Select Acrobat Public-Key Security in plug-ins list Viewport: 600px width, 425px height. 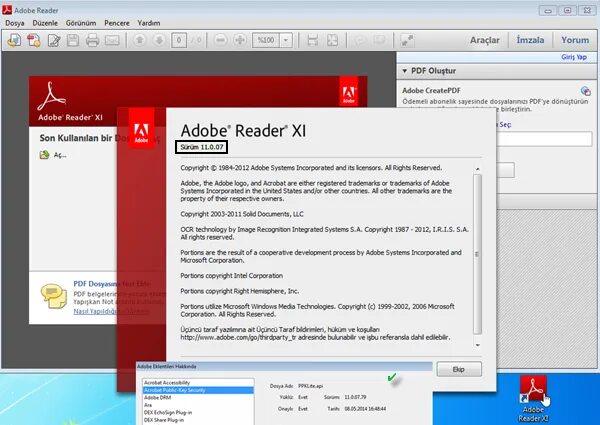click(198, 390)
